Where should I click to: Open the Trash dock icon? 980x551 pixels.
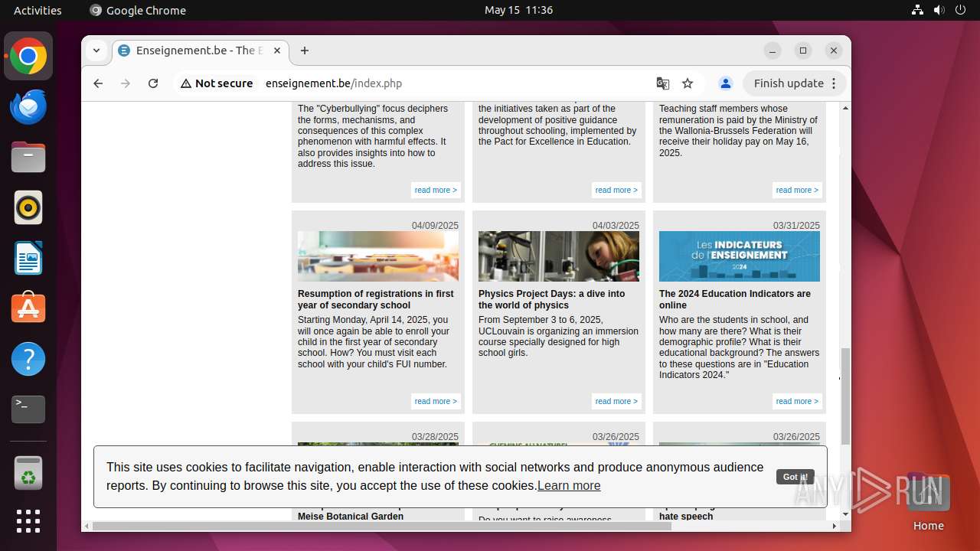[28, 473]
